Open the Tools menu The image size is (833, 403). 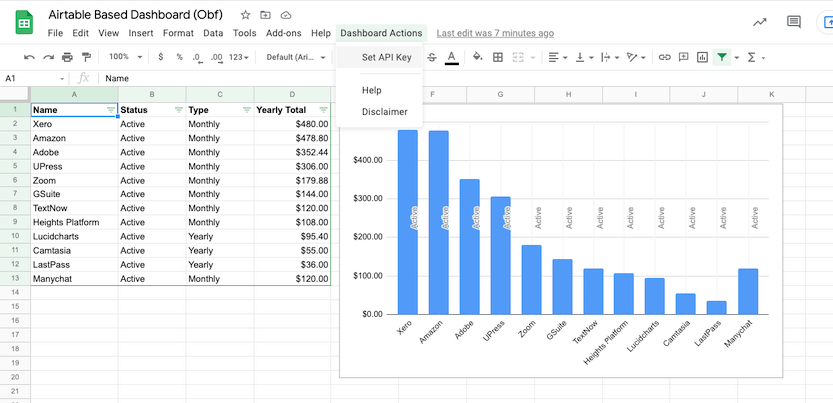[x=244, y=33]
